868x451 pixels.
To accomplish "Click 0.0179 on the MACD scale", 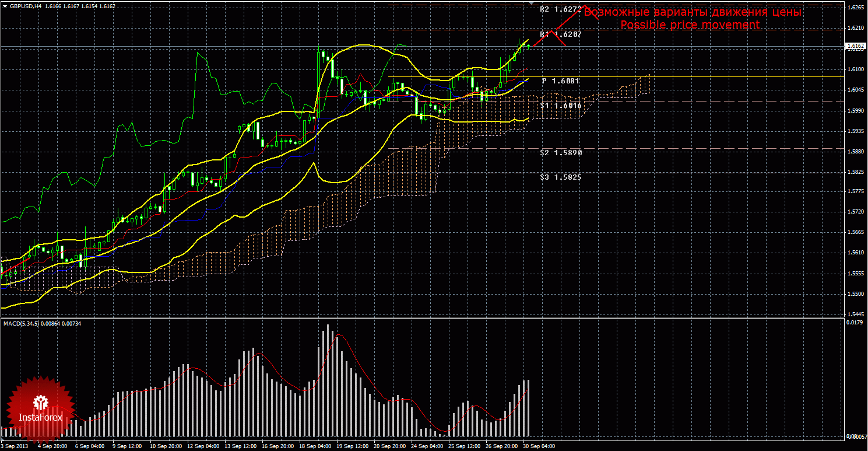I will pyautogui.click(x=855, y=322).
